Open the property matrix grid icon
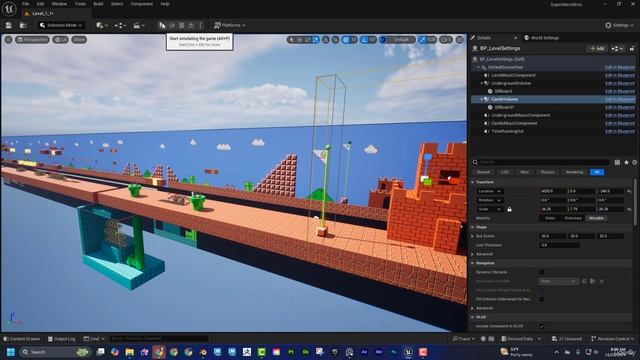Image resolution: width=640 pixels, height=360 pixels. tap(617, 162)
